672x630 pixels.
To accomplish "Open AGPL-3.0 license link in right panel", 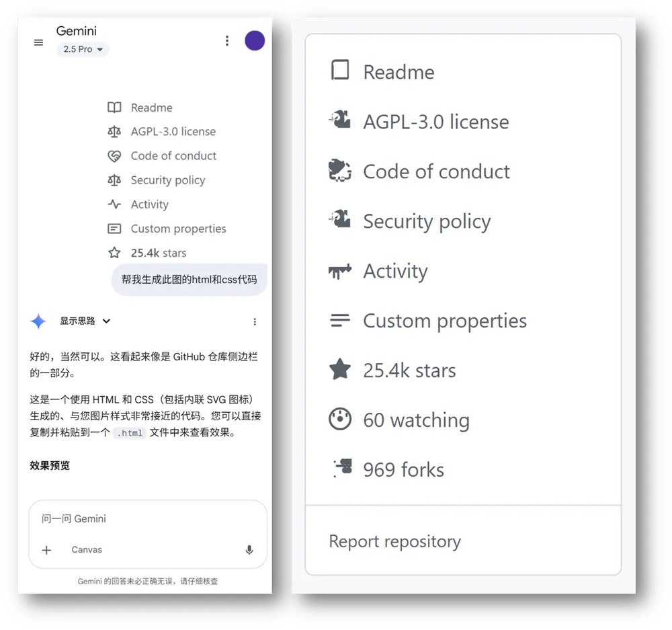I will 436,122.
